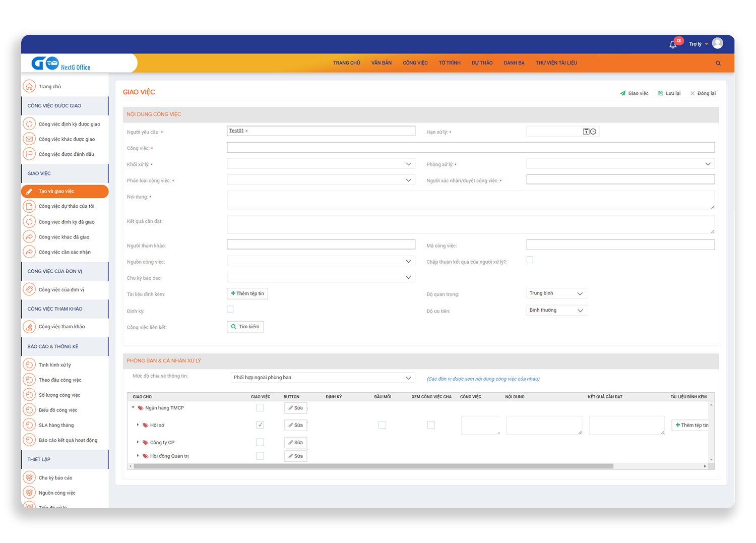
Task: Click Chu kỳ báo cáo sidebar icon
Action: (29, 477)
